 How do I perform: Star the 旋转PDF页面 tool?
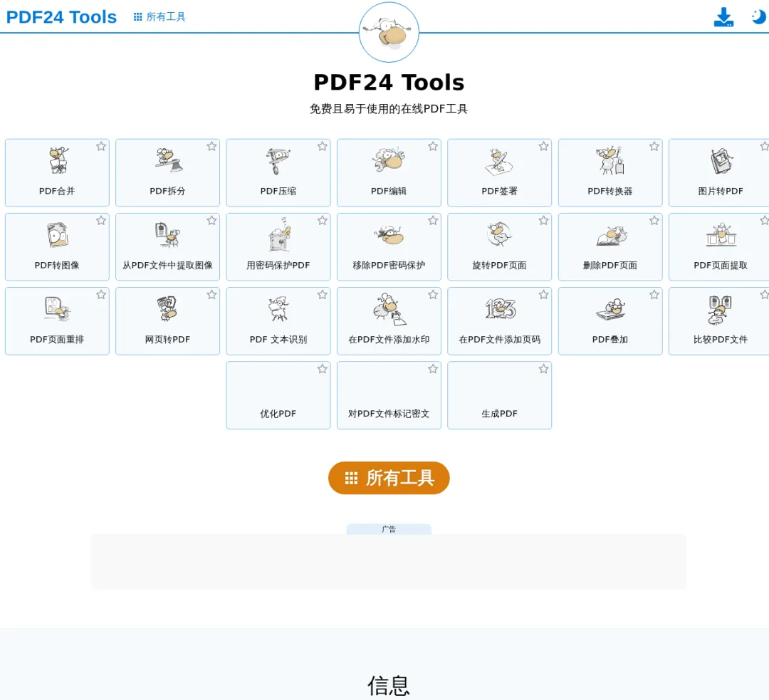click(544, 221)
